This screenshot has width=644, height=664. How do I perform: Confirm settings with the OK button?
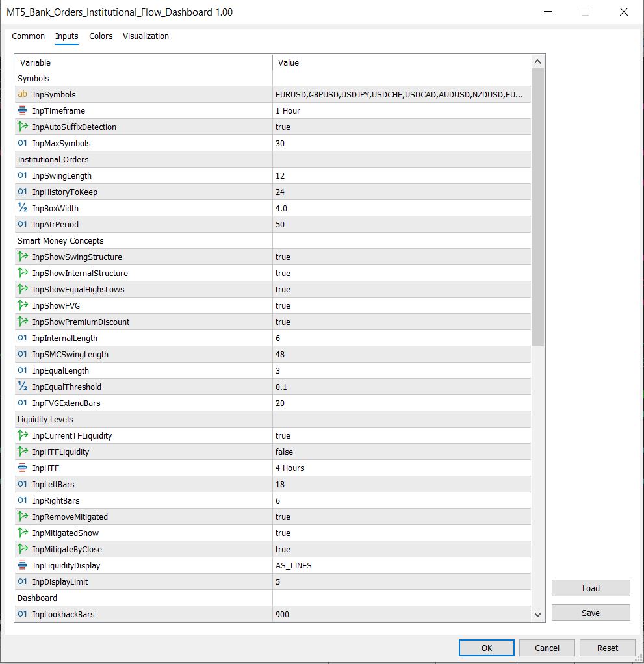coord(486,648)
